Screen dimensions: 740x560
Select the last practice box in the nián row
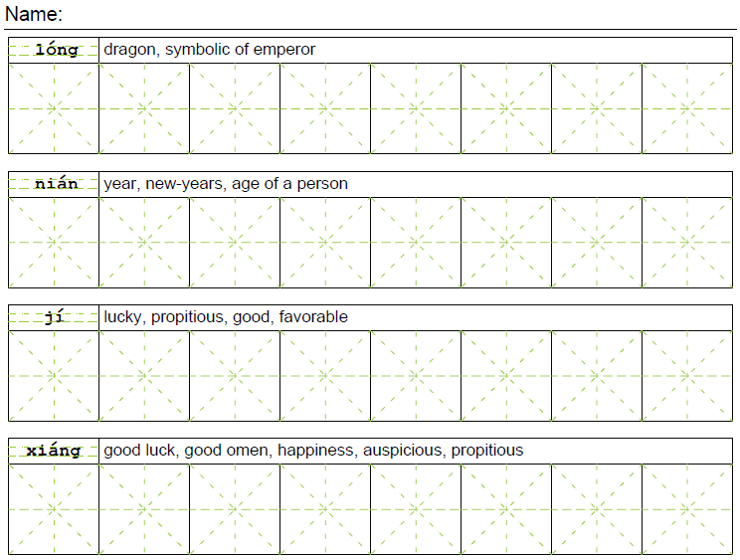pyautogui.click(x=687, y=242)
